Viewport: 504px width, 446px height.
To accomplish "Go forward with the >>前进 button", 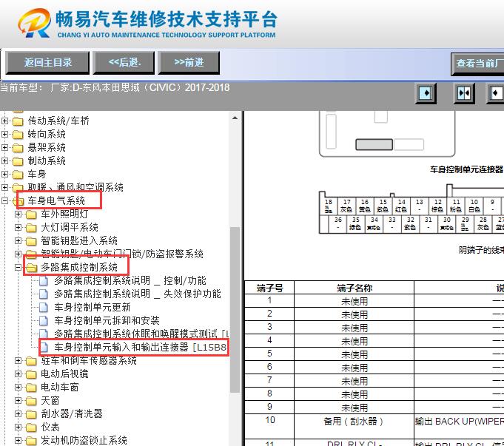I will [189, 62].
